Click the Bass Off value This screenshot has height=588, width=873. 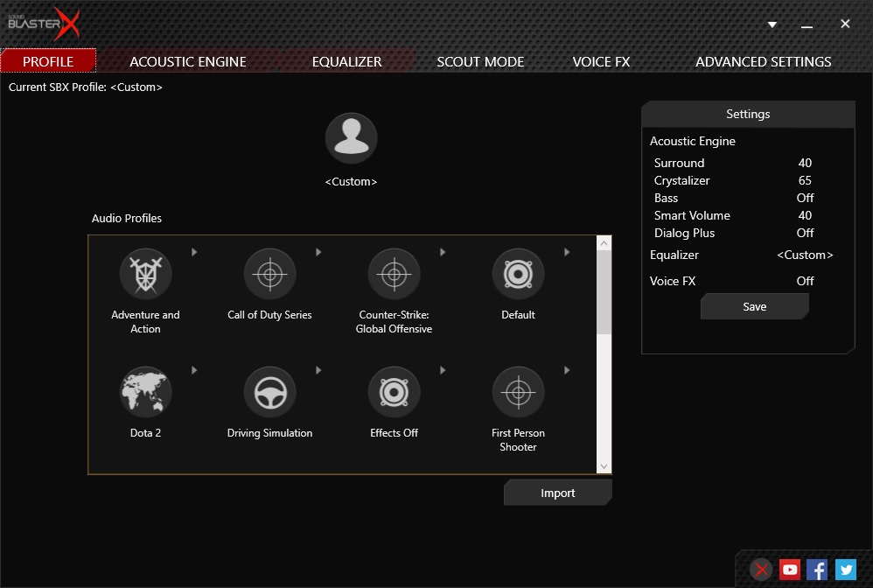coord(805,199)
